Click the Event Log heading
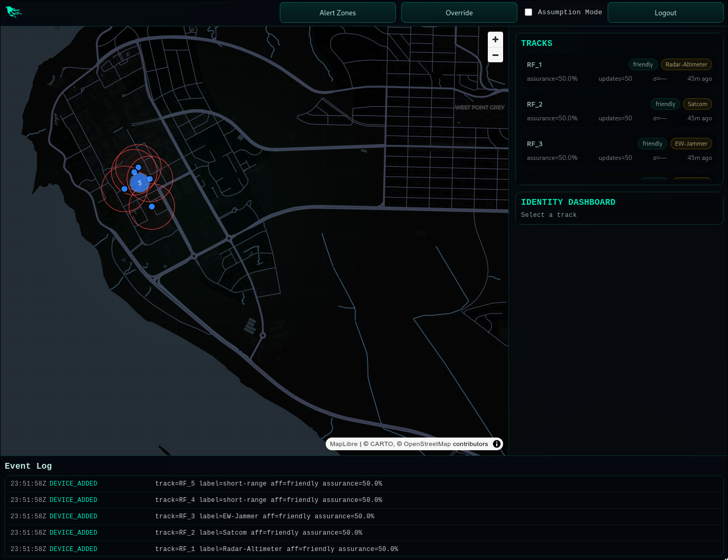728x560 pixels. [29, 466]
